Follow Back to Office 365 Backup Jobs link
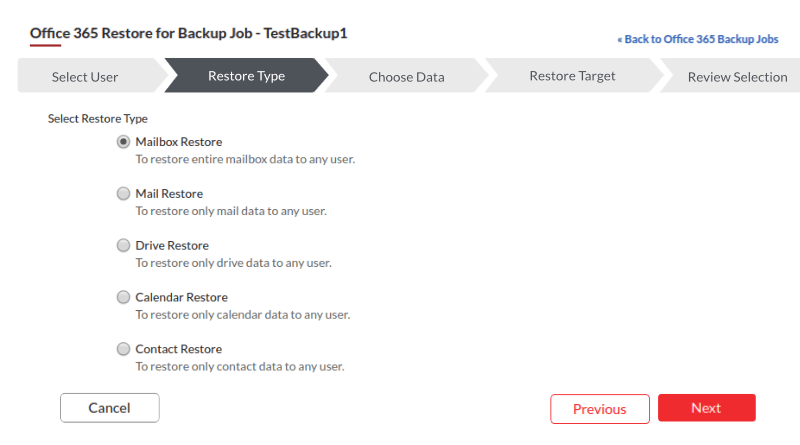Screen dimensions: 800x445 696,39
